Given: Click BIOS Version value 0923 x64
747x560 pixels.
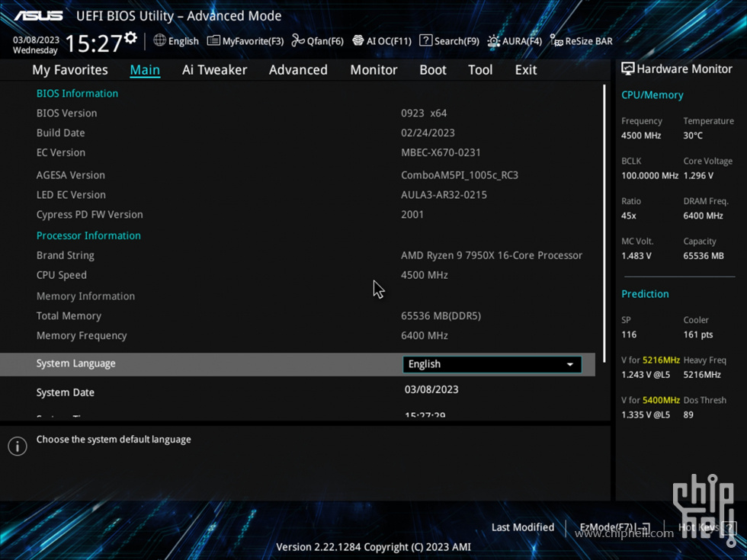Looking at the screenshot, I should click(x=424, y=114).
